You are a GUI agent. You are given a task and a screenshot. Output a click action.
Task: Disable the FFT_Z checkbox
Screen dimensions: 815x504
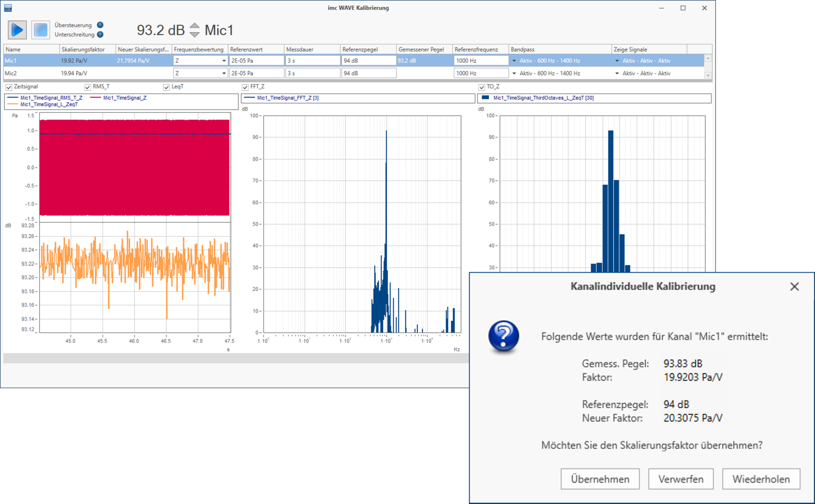coord(245,87)
